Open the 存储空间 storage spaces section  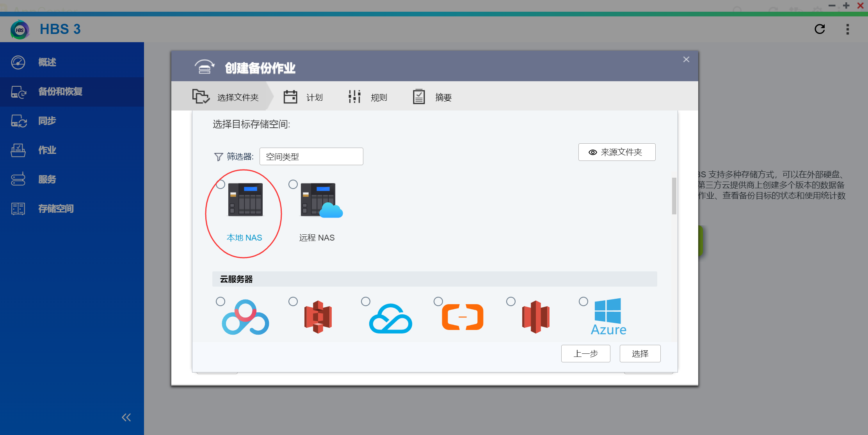tap(72, 209)
